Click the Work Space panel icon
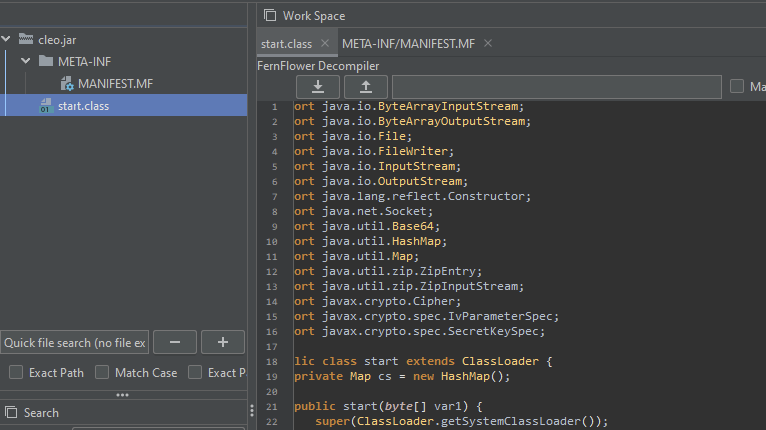766x430 pixels. tap(270, 15)
